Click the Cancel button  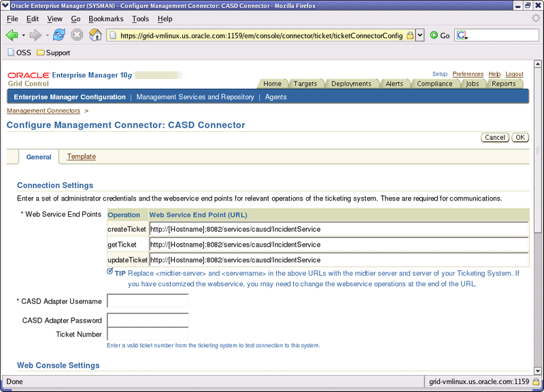495,137
